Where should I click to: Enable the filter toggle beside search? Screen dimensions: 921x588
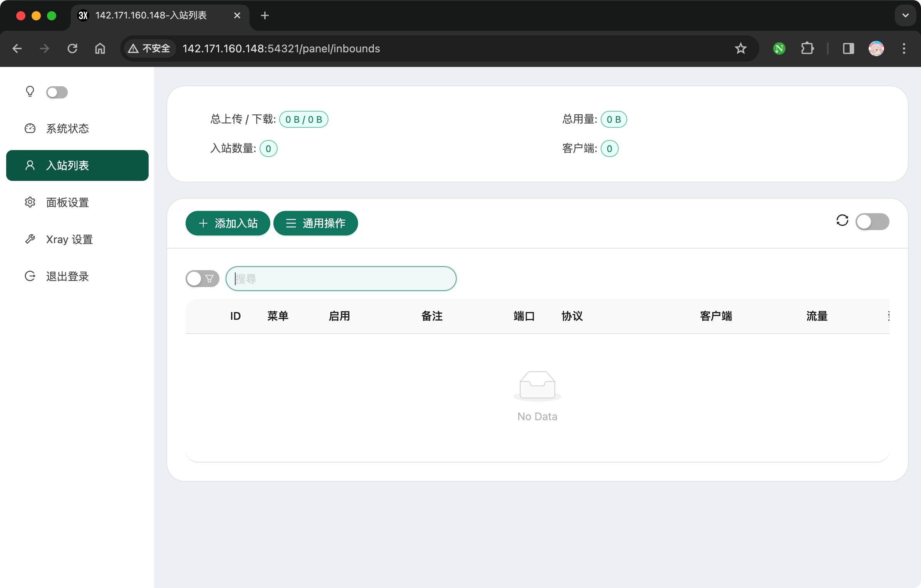click(202, 278)
